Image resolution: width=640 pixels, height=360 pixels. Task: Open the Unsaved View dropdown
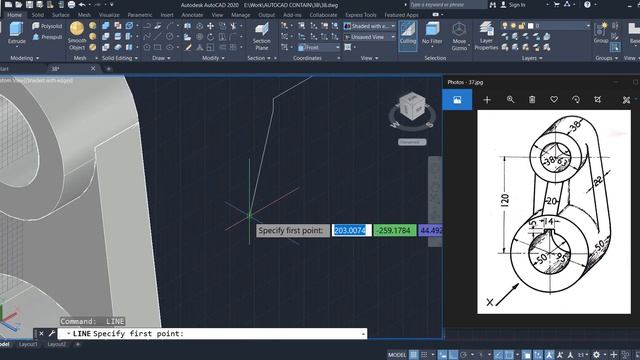click(370, 37)
